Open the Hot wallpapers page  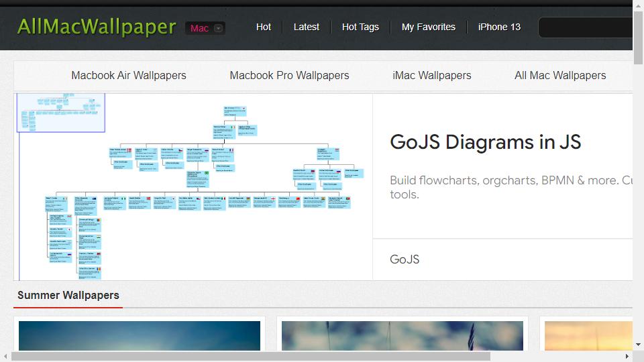263,27
